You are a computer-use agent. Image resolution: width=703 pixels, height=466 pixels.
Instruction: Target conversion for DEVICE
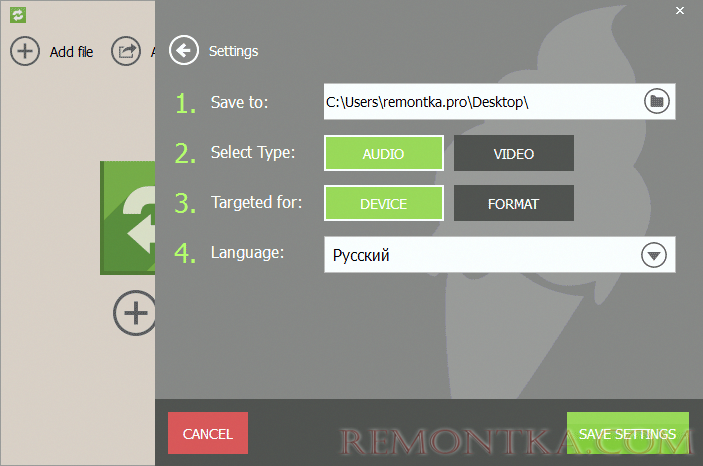click(384, 203)
